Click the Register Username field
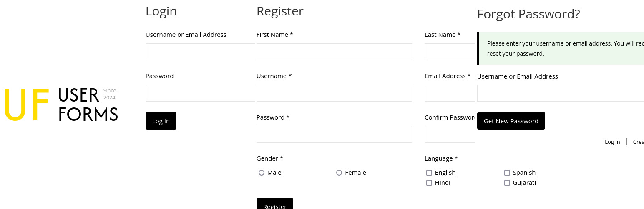This screenshot has width=644, height=209. 334,93
